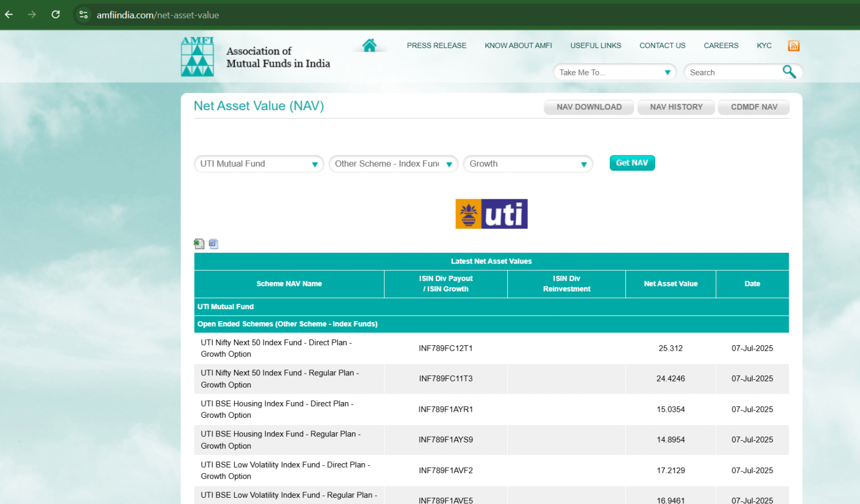This screenshot has height=504, width=860.
Task: Open the RSS feed via the orange icon
Action: point(793,45)
